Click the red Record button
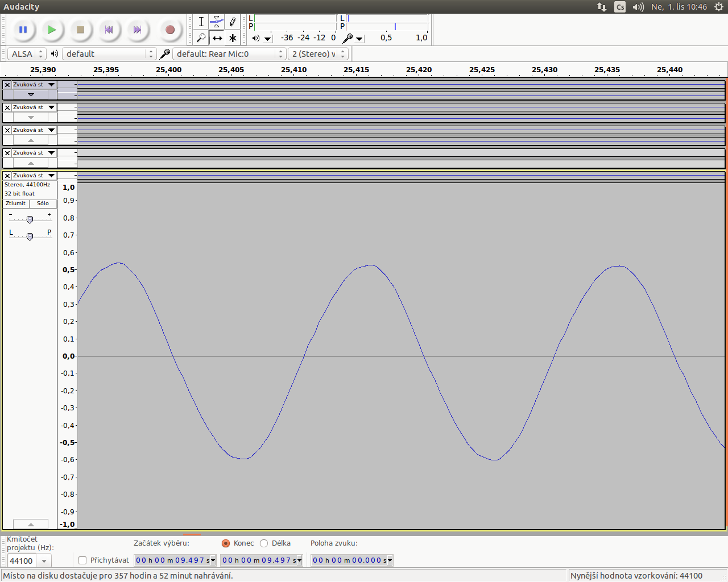The height and width of the screenshot is (582, 728). click(x=169, y=30)
